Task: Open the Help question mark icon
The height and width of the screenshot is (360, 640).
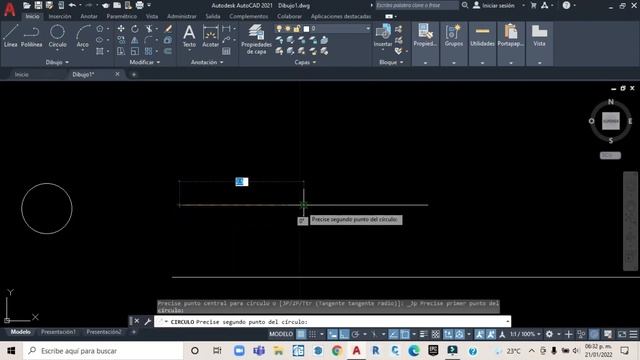Action: click(567, 5)
